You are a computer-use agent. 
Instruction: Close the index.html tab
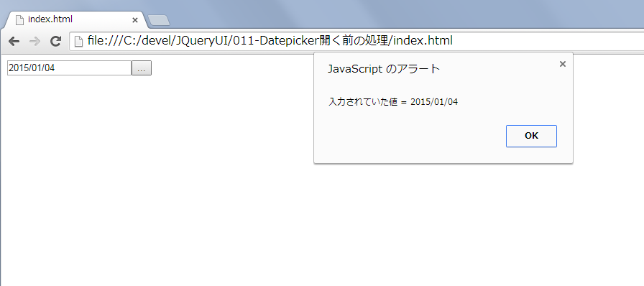click(134, 19)
